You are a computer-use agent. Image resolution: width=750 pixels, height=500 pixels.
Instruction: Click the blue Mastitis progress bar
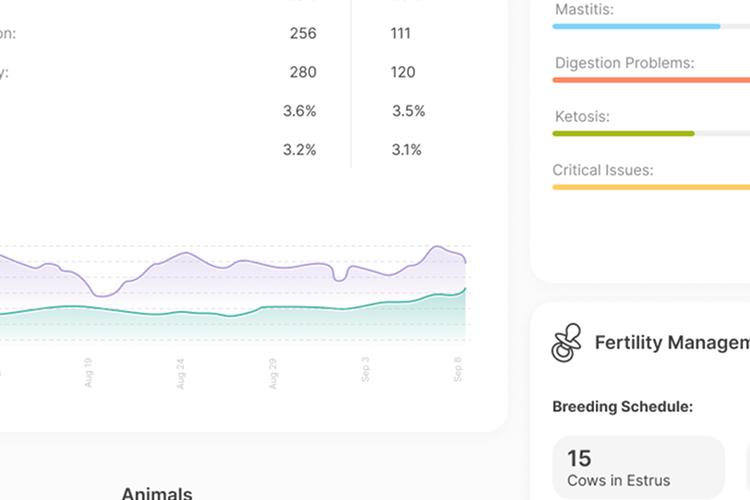(636, 26)
